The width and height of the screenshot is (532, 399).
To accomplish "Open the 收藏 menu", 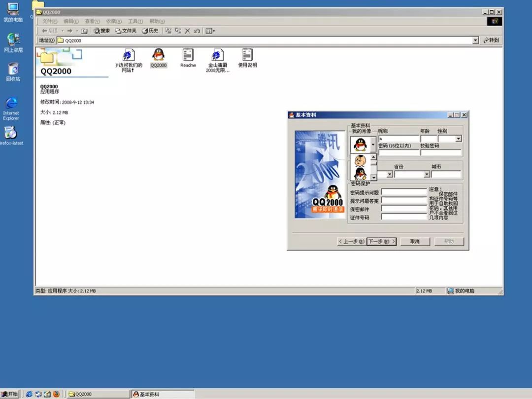I will 114,21.
